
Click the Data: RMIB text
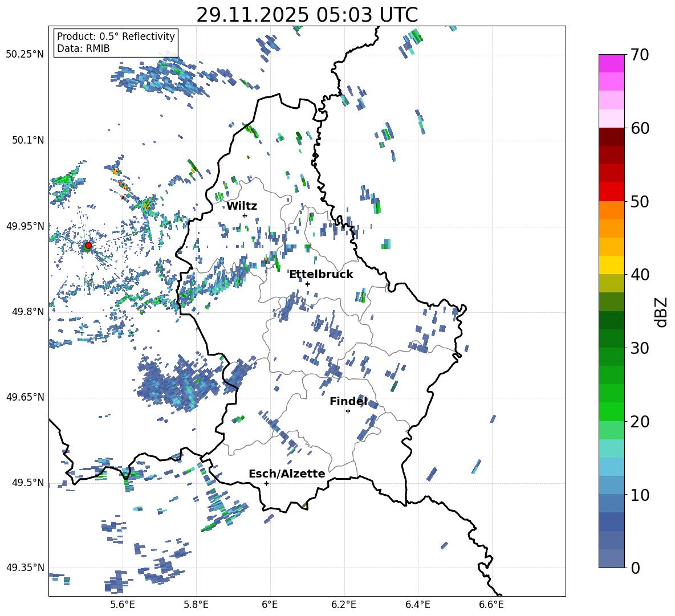pos(83,49)
